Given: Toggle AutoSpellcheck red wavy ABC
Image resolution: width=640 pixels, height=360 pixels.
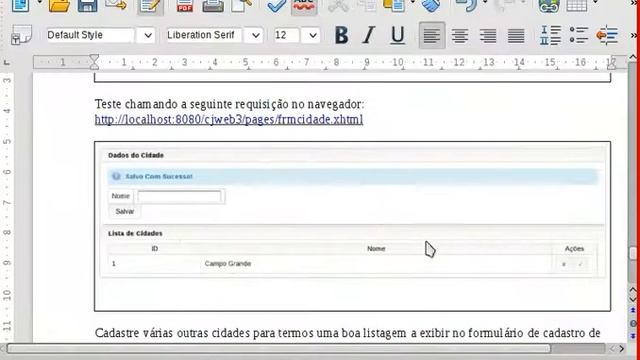Looking at the screenshot, I should click(304, 6).
